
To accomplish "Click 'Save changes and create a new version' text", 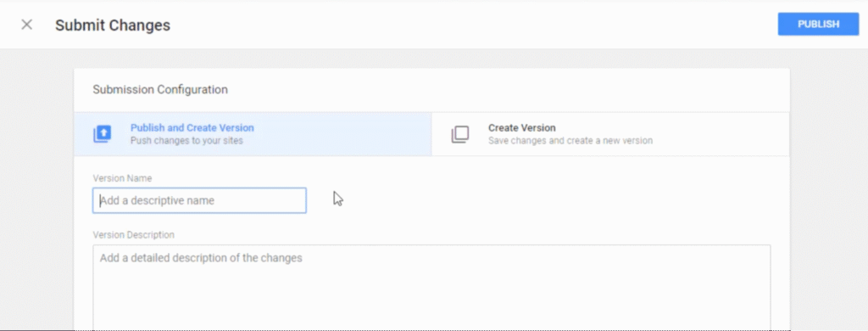I will click(x=570, y=141).
